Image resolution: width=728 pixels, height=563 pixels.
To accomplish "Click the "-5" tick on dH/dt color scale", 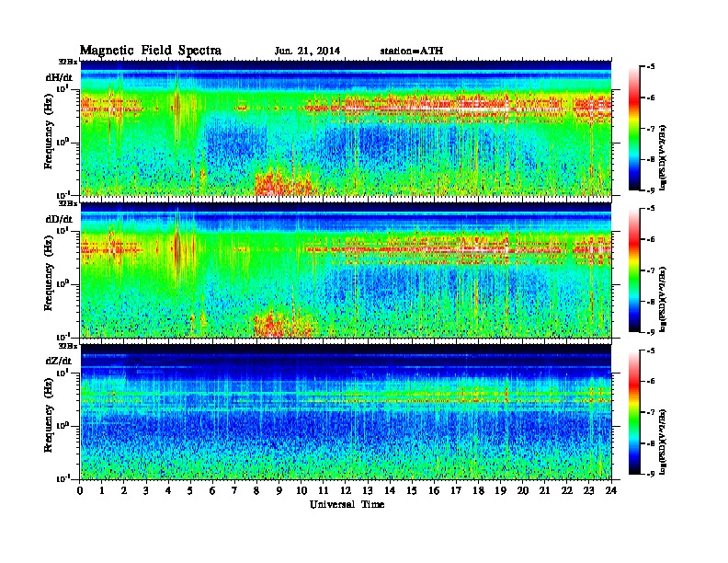I will pyautogui.click(x=651, y=67).
